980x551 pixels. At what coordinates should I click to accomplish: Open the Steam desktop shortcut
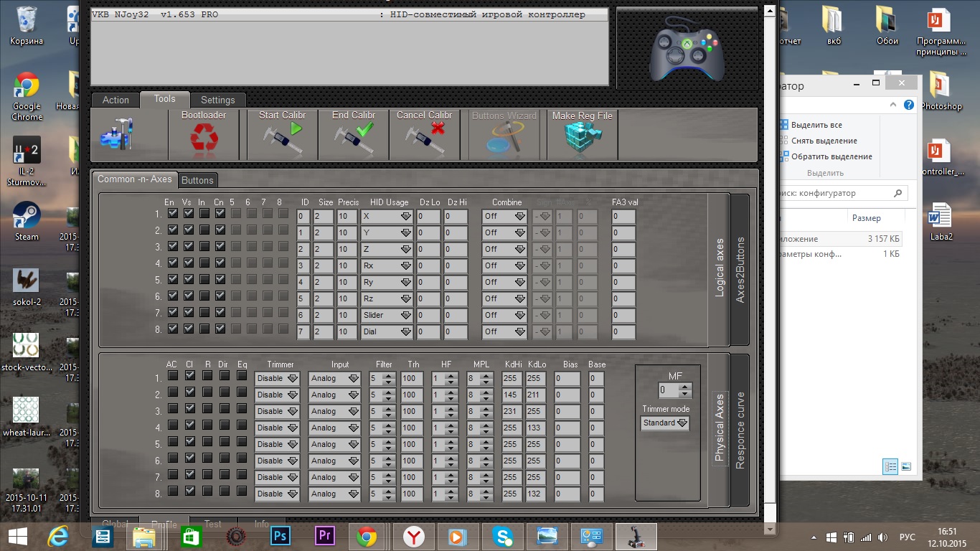click(x=27, y=221)
